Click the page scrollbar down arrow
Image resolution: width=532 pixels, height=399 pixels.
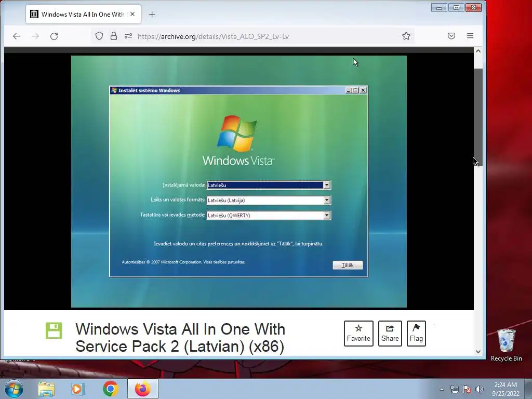click(x=478, y=352)
